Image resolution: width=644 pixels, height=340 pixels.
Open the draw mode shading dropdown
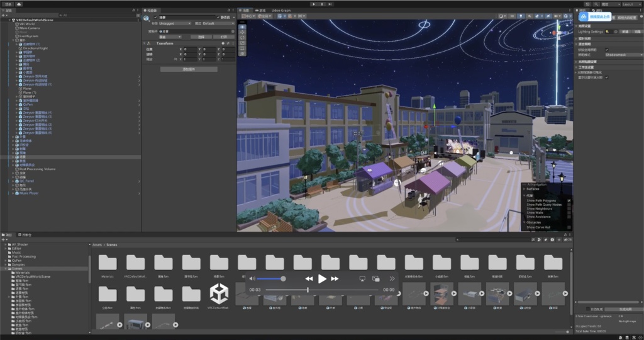point(502,16)
